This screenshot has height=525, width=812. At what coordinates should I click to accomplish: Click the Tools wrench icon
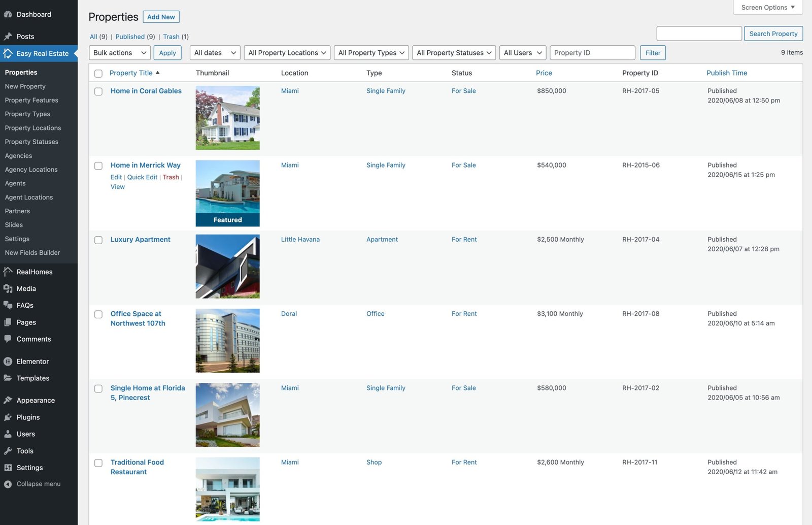(8, 451)
